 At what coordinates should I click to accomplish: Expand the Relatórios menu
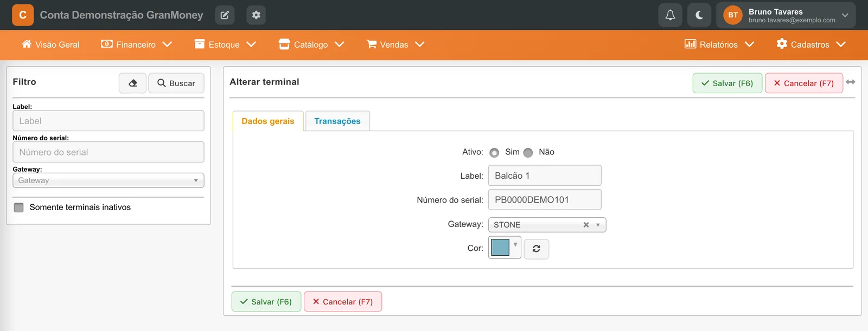pyautogui.click(x=719, y=44)
